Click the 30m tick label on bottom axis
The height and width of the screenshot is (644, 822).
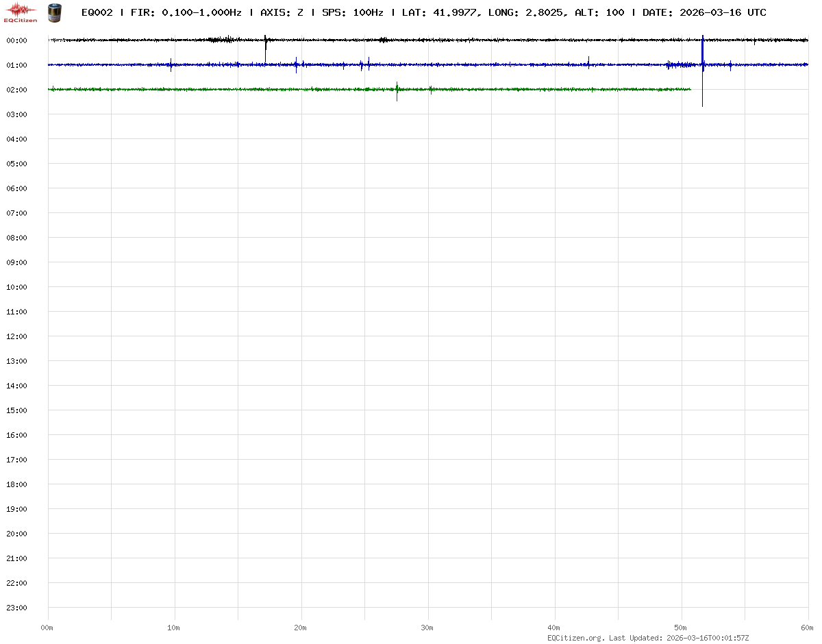427,628
